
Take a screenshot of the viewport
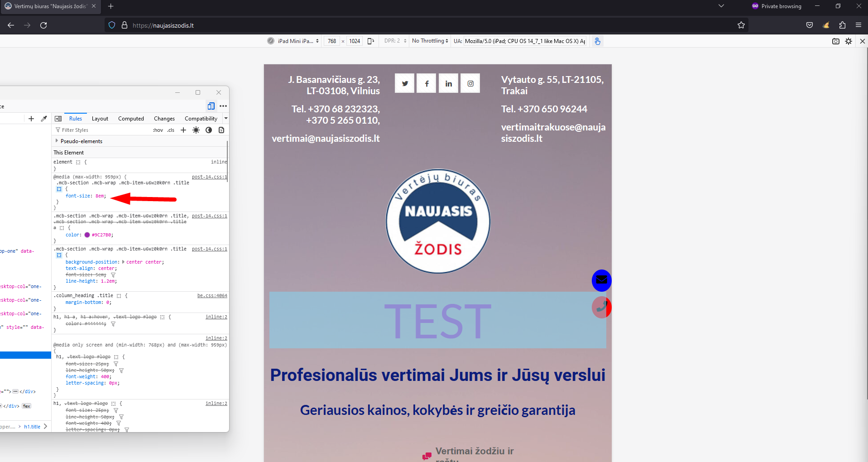tap(836, 41)
